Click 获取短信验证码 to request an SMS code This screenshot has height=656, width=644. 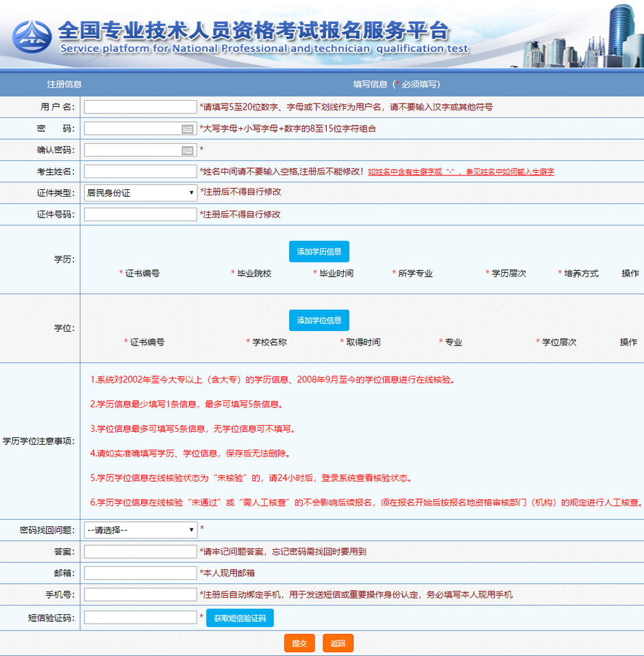239,617
